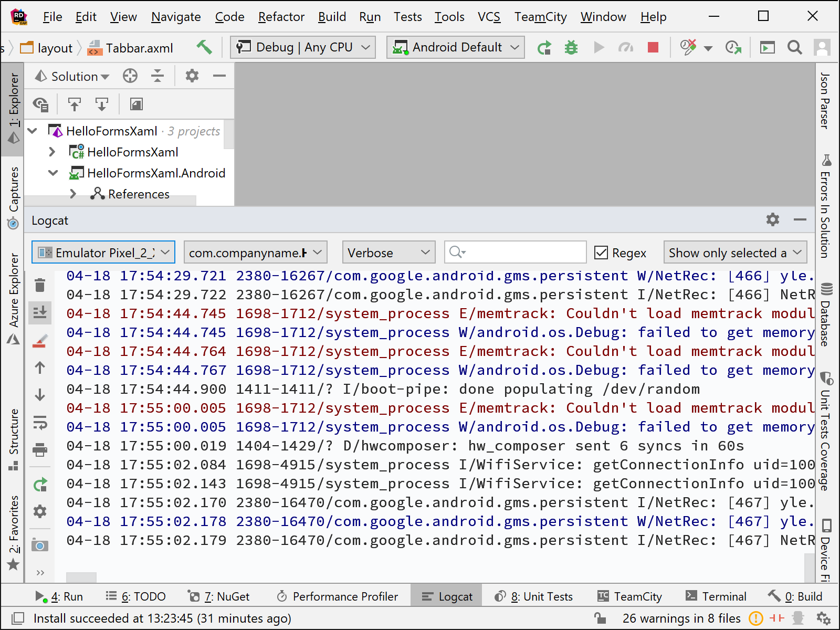
Task: Hide the Solution explorer panel
Action: (219, 76)
